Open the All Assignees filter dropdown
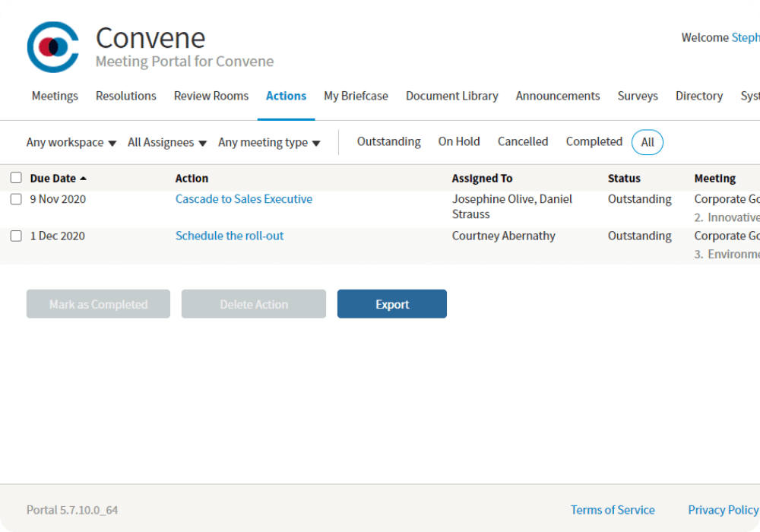This screenshot has width=760, height=532. pyautogui.click(x=166, y=142)
